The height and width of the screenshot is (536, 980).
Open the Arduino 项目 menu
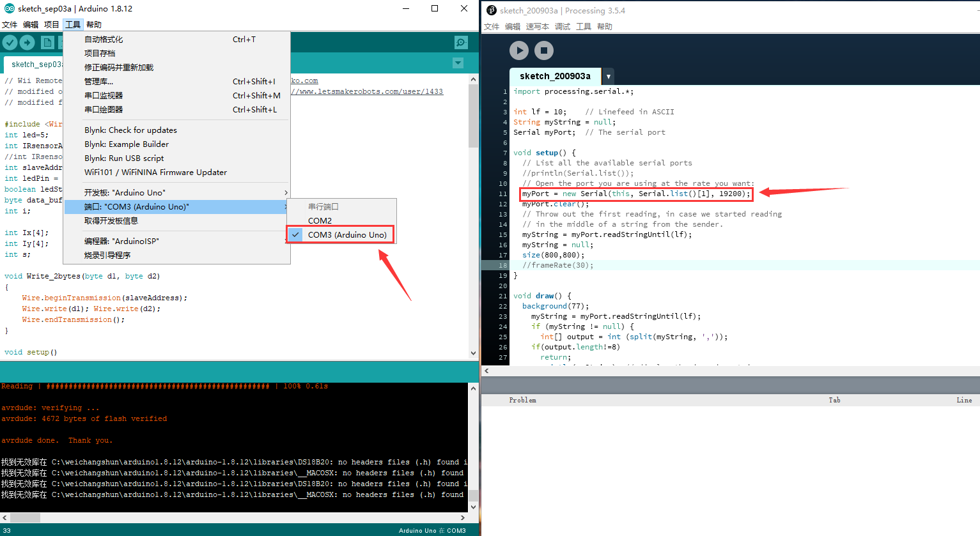[52, 25]
